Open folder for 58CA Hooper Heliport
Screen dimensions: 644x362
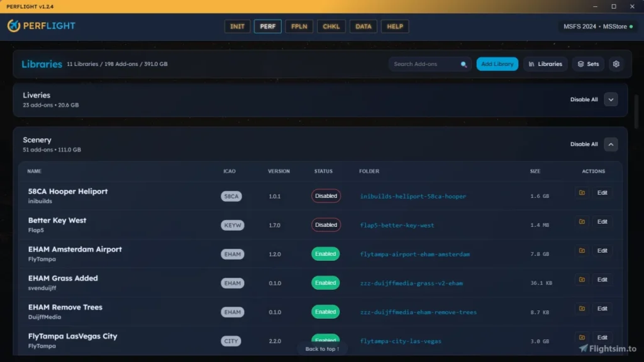(582, 193)
